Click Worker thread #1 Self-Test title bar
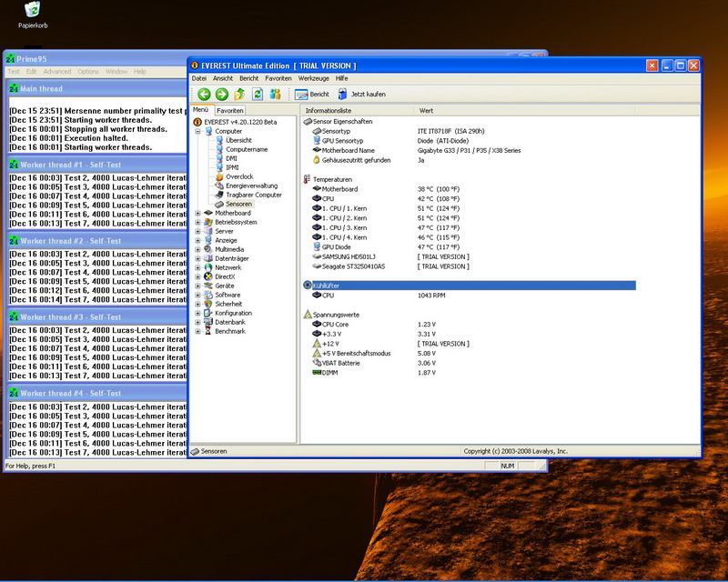Viewport: 728px width, 582px height. [x=97, y=165]
